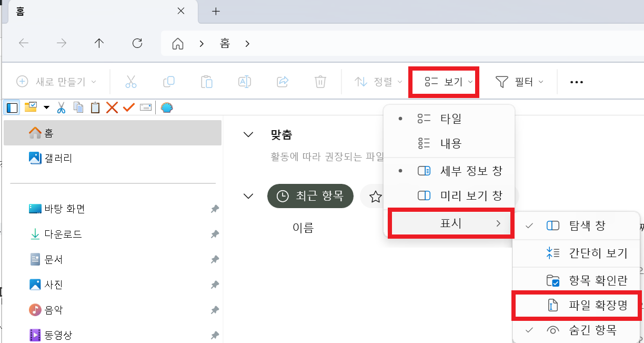Image resolution: width=644 pixels, height=343 pixels.
Task: Go up one folder level with the Up arrow
Action: click(99, 43)
